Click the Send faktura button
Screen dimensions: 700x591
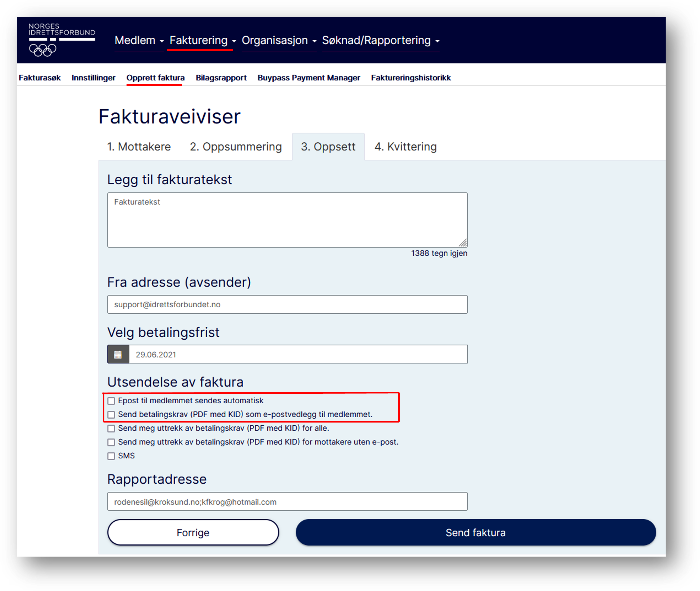(476, 532)
